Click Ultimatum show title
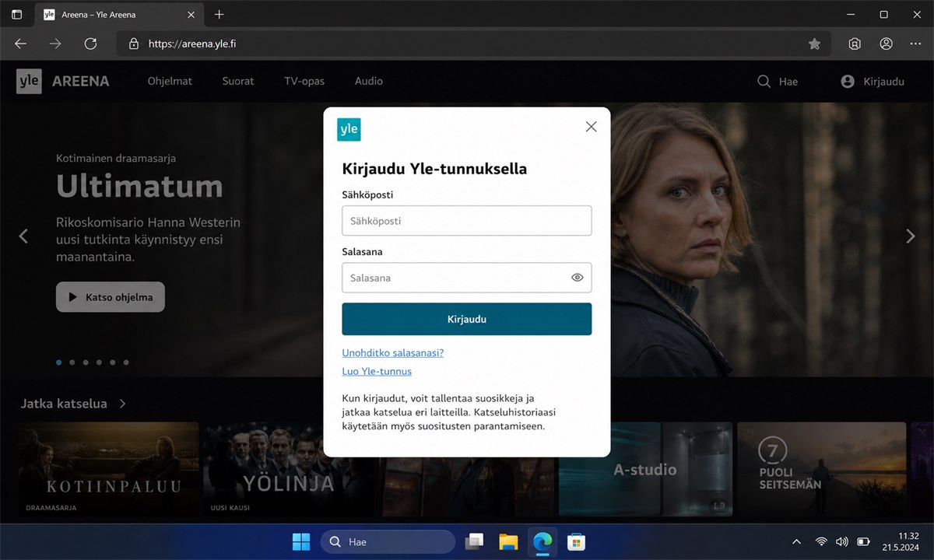Image resolution: width=934 pixels, height=560 pixels. click(x=139, y=186)
